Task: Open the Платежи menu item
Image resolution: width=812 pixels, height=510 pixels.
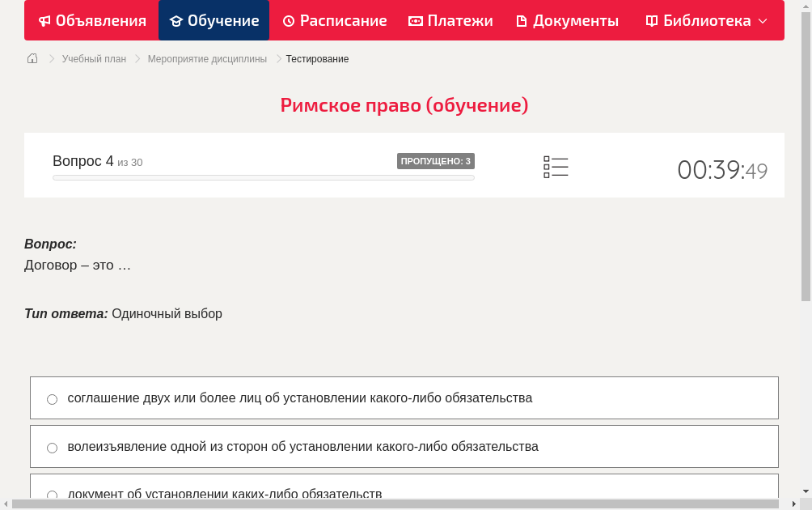Action: 450,20
